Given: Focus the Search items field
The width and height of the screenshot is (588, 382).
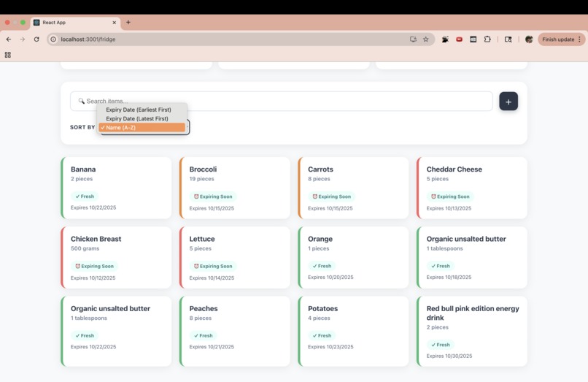Looking at the screenshot, I should tap(282, 101).
